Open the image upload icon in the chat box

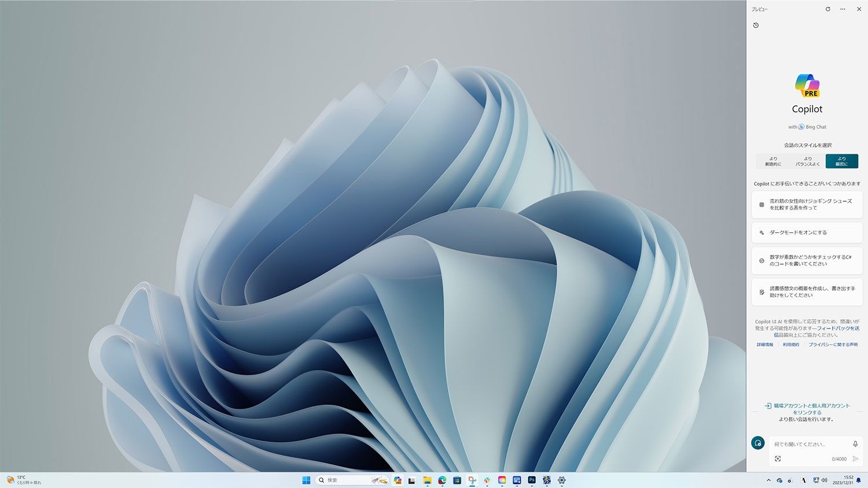(x=778, y=459)
